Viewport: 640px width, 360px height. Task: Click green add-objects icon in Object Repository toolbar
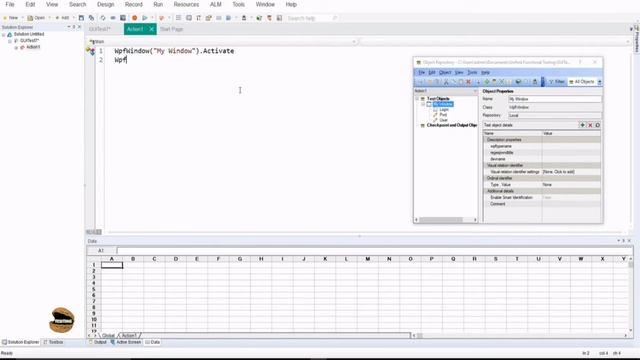click(x=487, y=82)
